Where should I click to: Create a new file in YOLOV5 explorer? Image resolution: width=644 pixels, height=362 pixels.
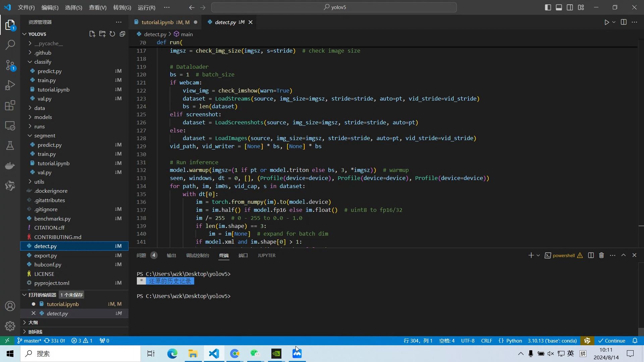pyautogui.click(x=92, y=34)
